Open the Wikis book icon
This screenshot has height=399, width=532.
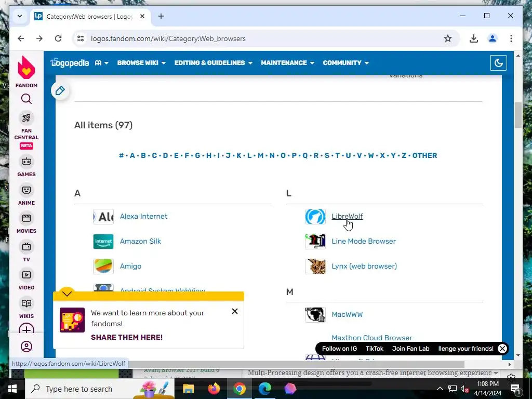tap(26, 303)
